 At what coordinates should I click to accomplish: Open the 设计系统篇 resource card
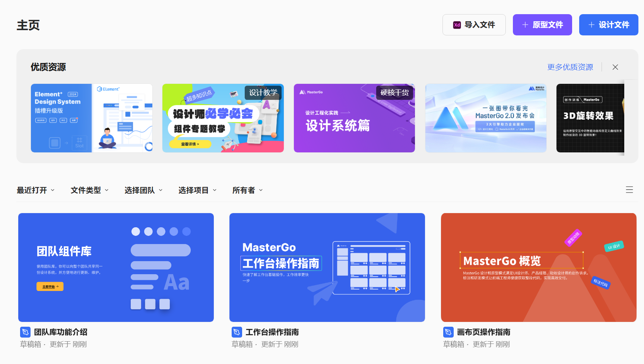[x=354, y=118]
